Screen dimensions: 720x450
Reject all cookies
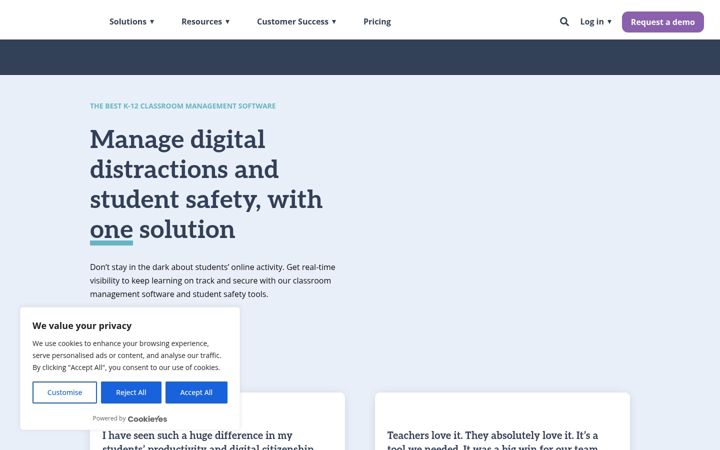[x=131, y=393]
